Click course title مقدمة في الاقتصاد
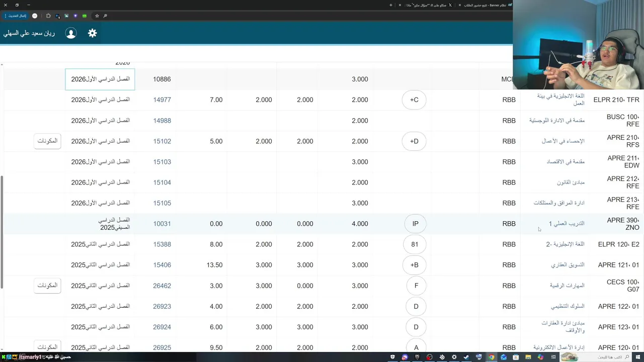 coord(566,162)
